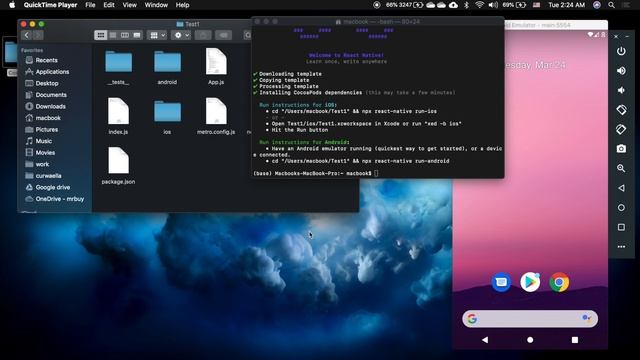Launch Chrome on the Android home screen
This screenshot has height=360, width=640.
click(x=559, y=282)
